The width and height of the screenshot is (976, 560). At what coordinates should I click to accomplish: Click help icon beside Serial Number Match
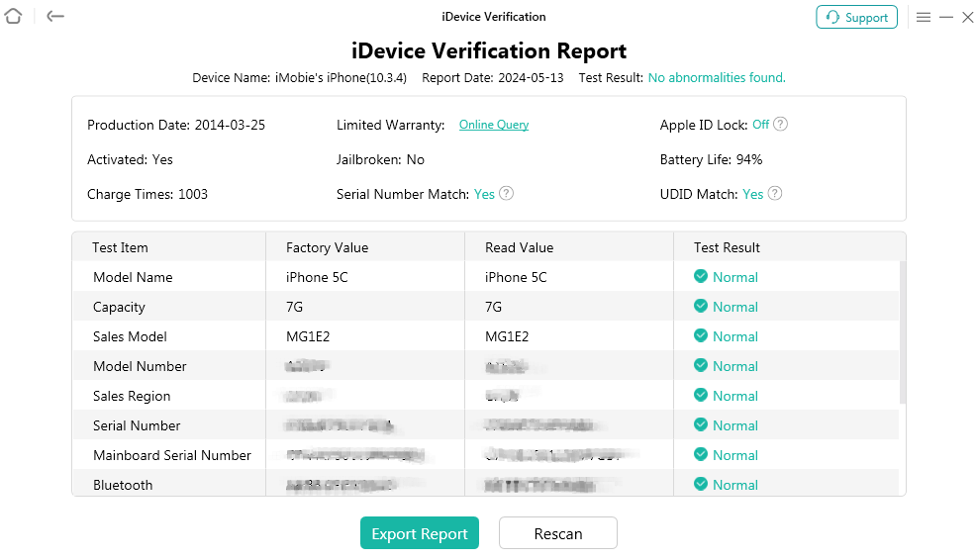click(x=507, y=194)
